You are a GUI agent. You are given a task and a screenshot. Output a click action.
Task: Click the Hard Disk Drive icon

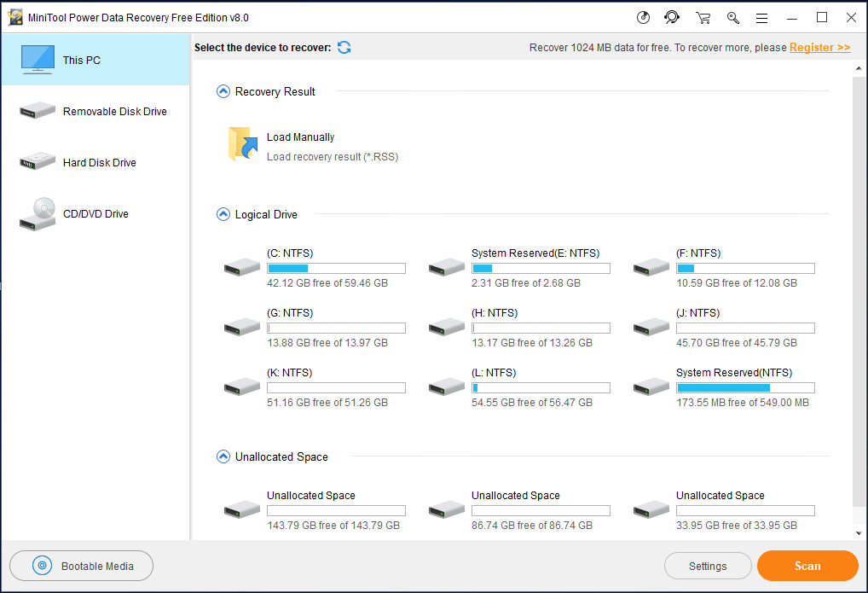(x=38, y=161)
